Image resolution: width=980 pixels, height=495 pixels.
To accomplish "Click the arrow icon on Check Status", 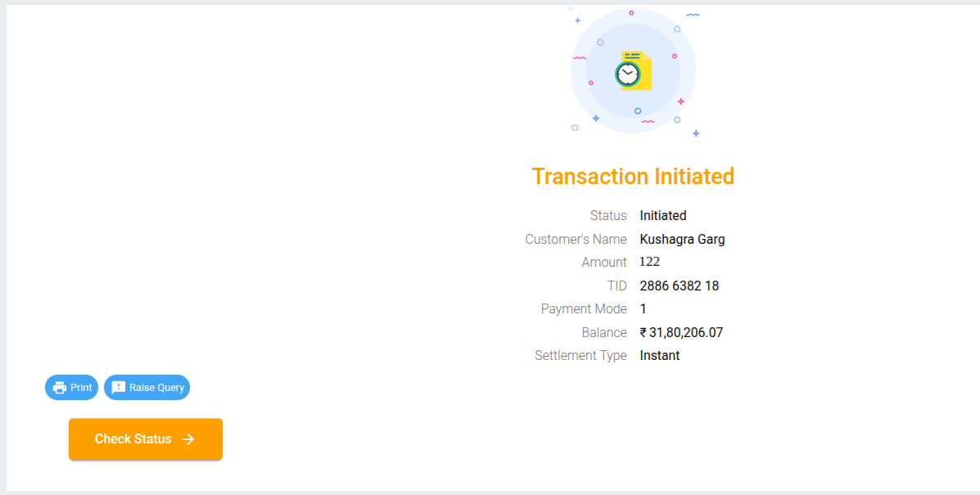I will pyautogui.click(x=188, y=439).
